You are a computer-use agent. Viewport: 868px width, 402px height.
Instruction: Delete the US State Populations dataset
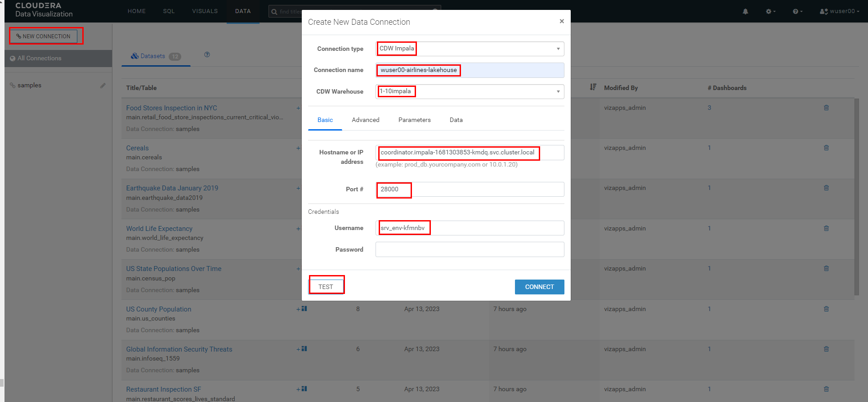[826, 268]
